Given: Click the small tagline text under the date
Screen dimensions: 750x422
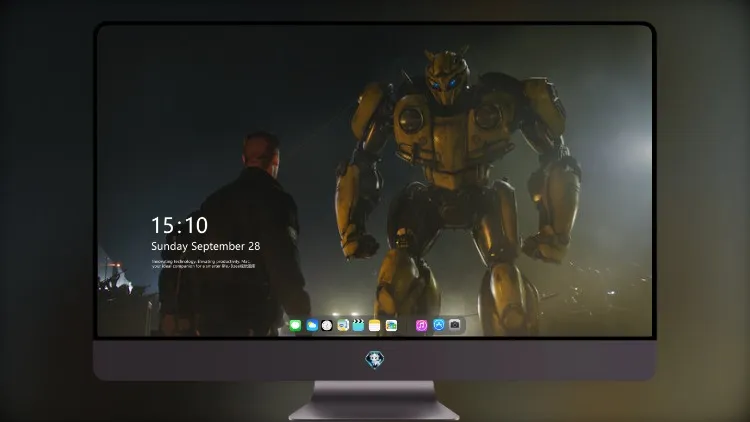Looking at the screenshot, I should [203, 264].
